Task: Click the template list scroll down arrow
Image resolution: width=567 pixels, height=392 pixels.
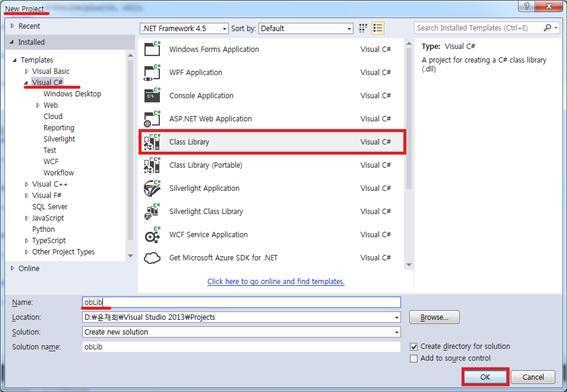Action: (409, 265)
